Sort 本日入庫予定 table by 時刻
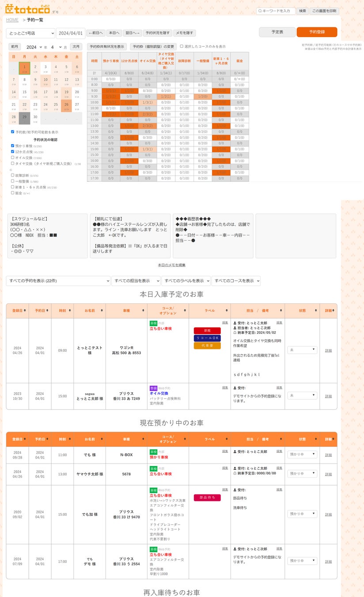Image resolution: width=364 pixels, height=597 pixels. coord(62,310)
